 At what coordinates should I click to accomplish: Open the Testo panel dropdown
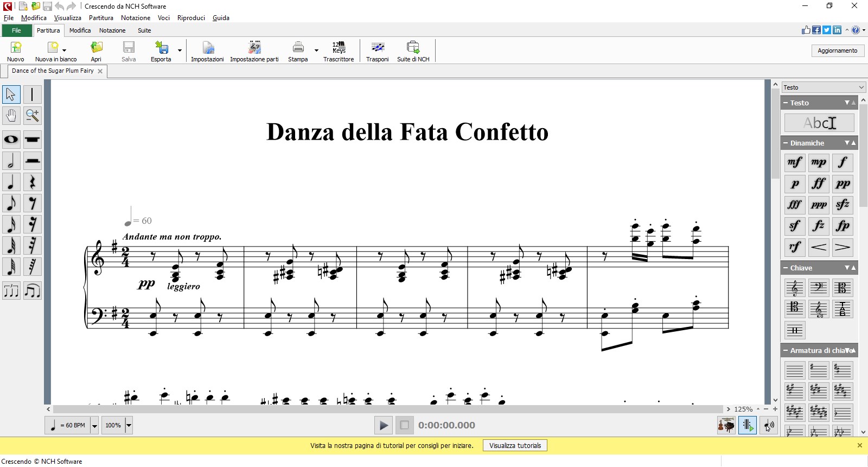(x=824, y=87)
